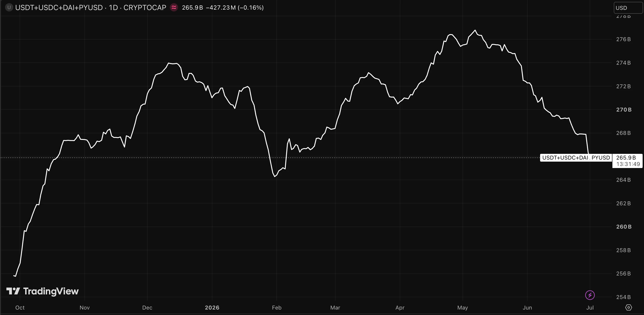Screen dimensions: 644x315
Task: Click the Jul label on time axis
Action: click(x=590, y=307)
